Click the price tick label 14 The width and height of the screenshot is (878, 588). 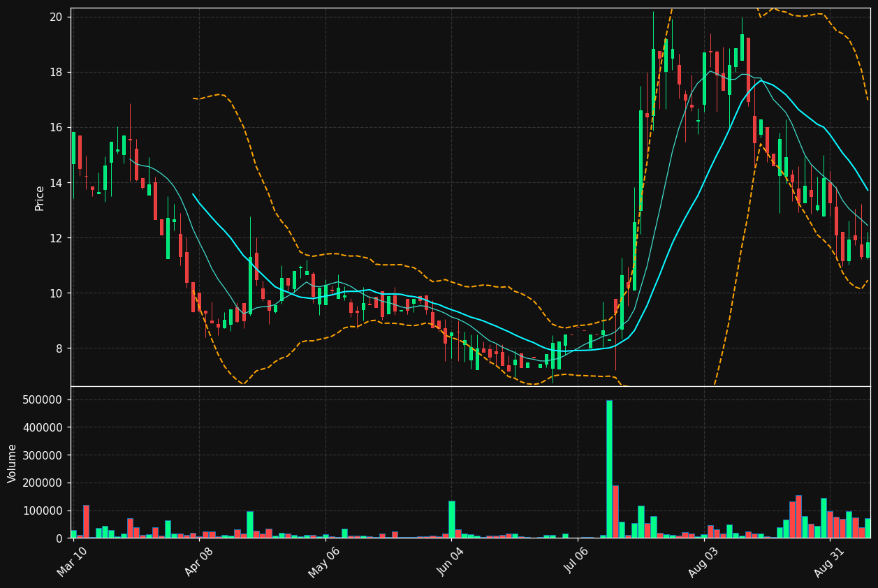(57, 183)
